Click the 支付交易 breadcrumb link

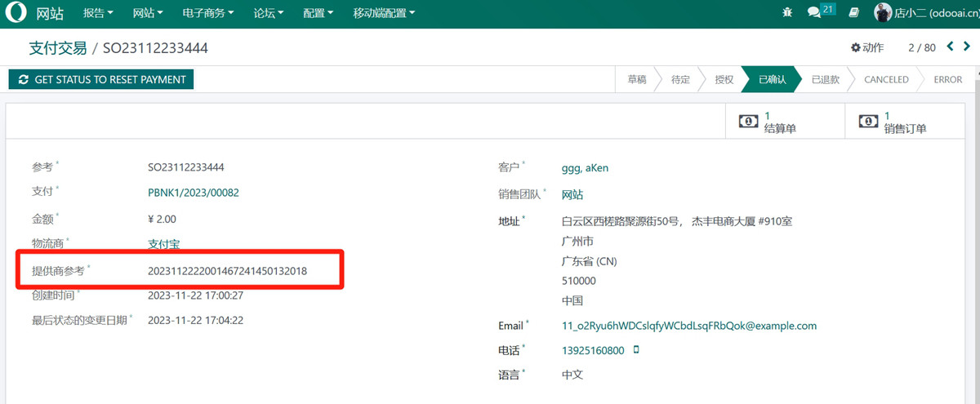(58, 48)
